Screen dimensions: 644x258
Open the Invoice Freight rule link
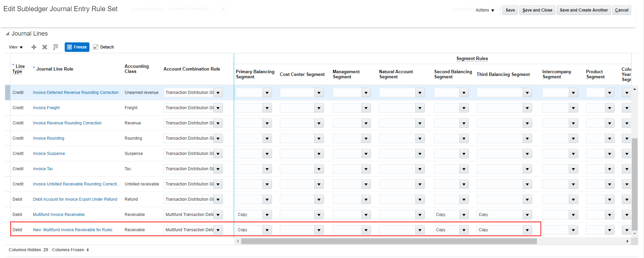(46, 108)
